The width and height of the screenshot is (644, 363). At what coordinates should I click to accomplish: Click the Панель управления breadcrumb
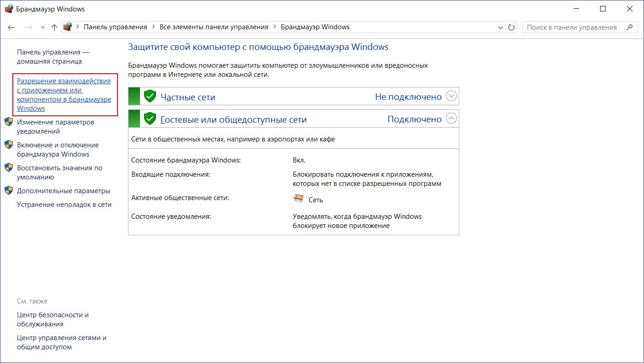[115, 27]
